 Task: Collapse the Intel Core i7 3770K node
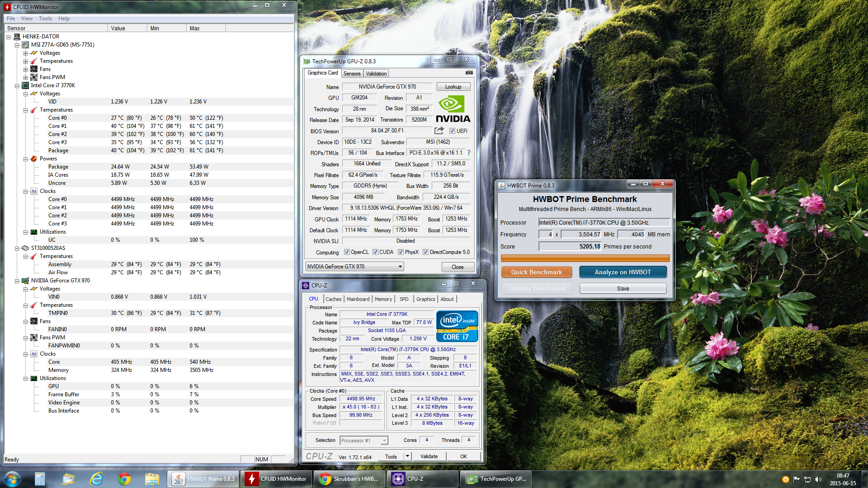click(x=17, y=85)
